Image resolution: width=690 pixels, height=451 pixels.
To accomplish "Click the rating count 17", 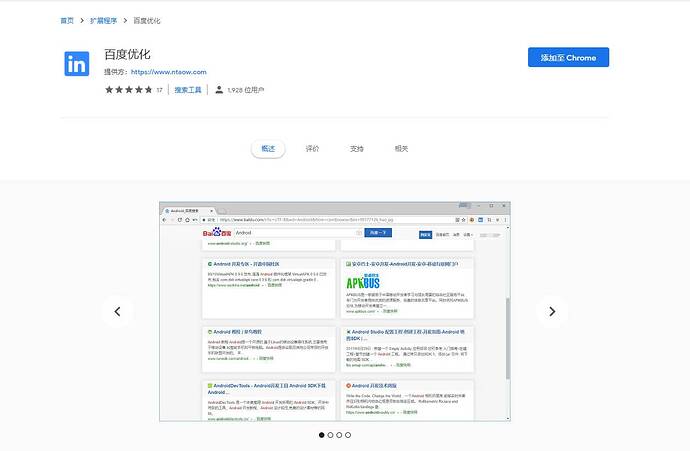I will tap(159, 90).
